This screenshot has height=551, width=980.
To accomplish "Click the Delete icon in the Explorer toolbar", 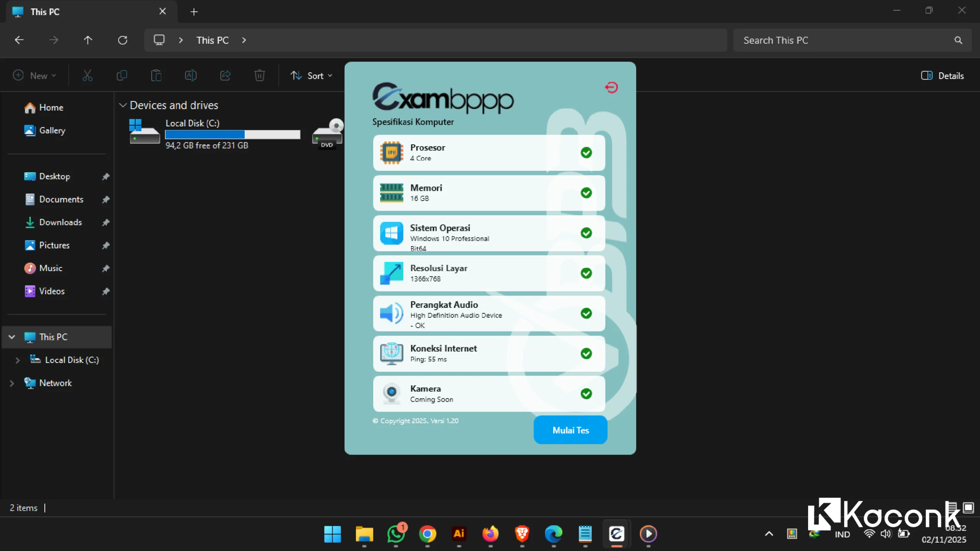I will (260, 75).
